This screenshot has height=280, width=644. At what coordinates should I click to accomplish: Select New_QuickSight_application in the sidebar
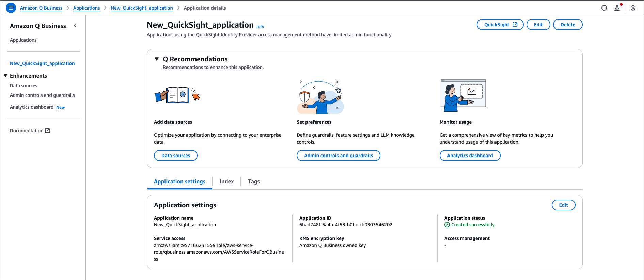pos(42,63)
